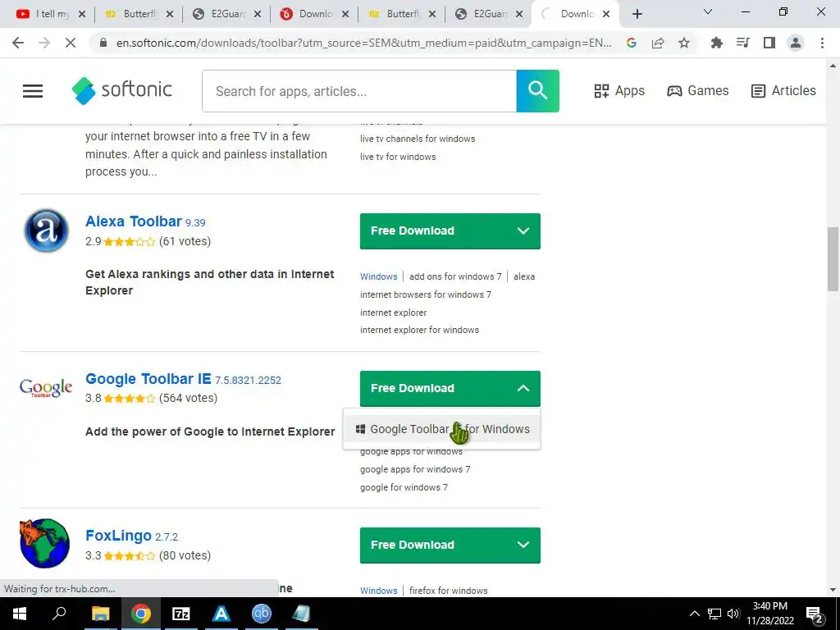The image size is (840, 630).
Task: Focus the Search for apps, articles field
Action: tap(359, 91)
